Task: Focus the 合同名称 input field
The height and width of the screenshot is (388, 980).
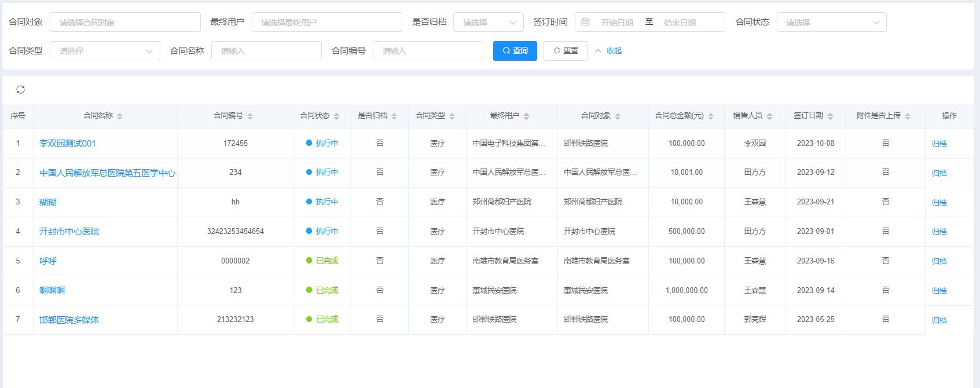Action: pyautogui.click(x=266, y=51)
